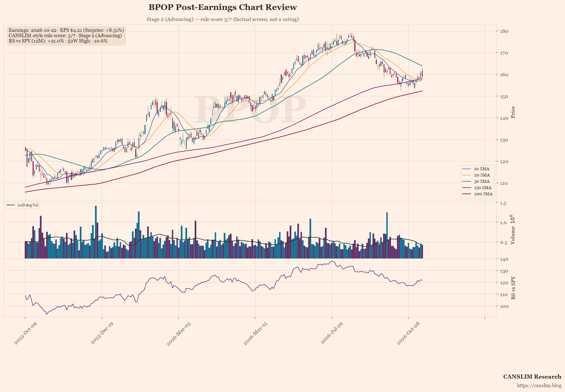Click the 'CANSLIM Research' footer text
Image resolution: width=565 pixels, height=392 pixels.
pos(532,377)
